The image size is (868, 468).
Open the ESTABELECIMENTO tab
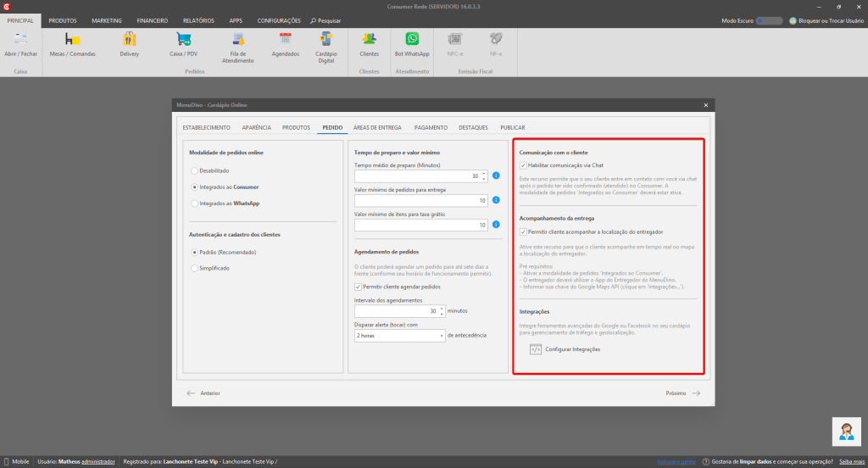click(207, 127)
